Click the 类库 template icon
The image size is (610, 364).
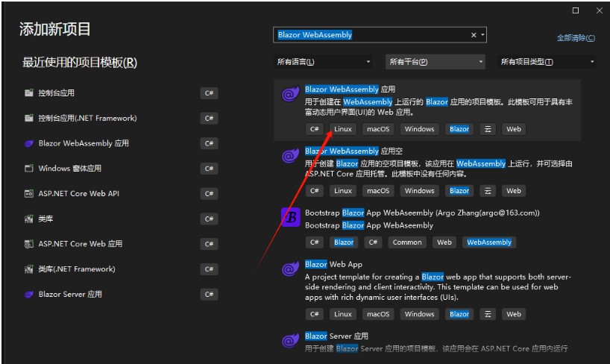tap(29, 219)
